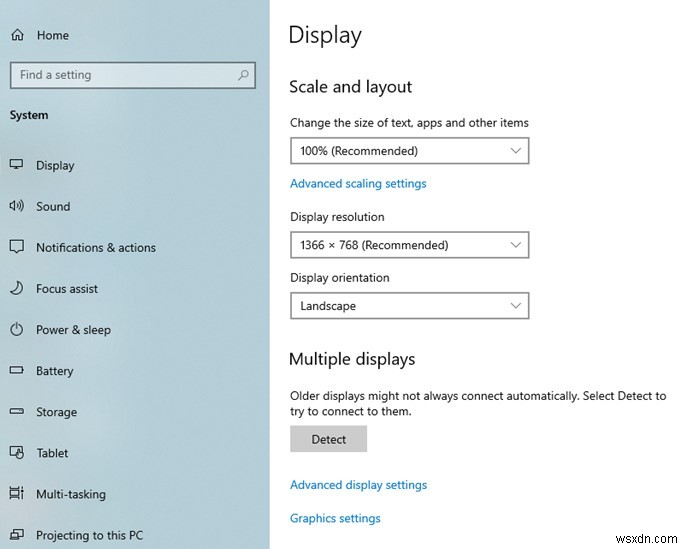The width and height of the screenshot is (689, 549).
Task: Click the Tablet icon in the sidebar
Action: [x=17, y=452]
